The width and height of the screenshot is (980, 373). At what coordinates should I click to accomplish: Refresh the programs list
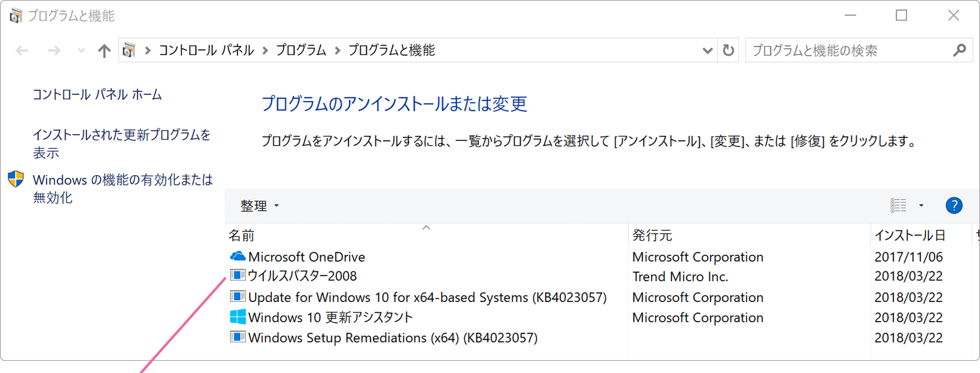[728, 50]
